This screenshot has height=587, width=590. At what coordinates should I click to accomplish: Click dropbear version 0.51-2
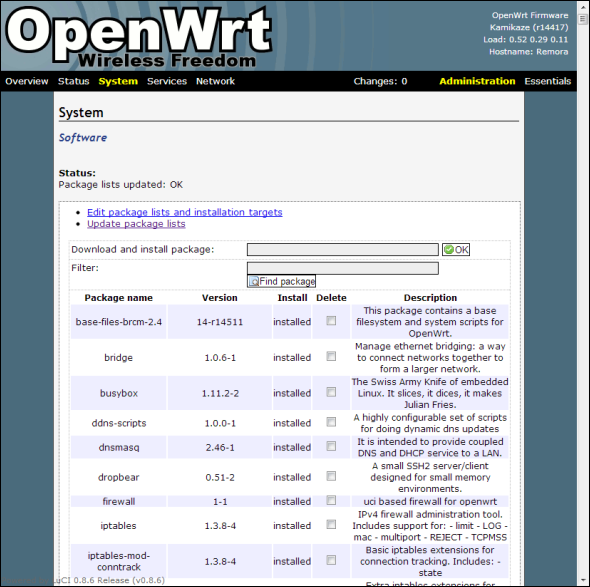pyautogui.click(x=220, y=478)
